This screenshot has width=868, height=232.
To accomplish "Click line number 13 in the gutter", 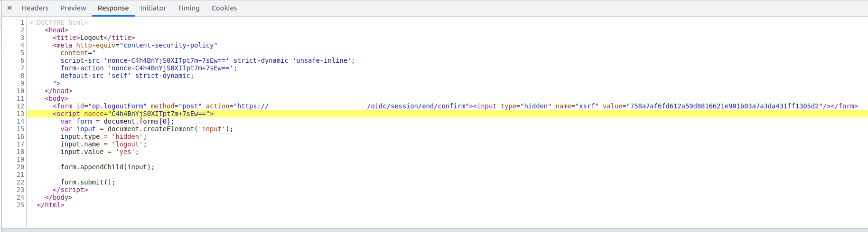I will [x=20, y=114].
